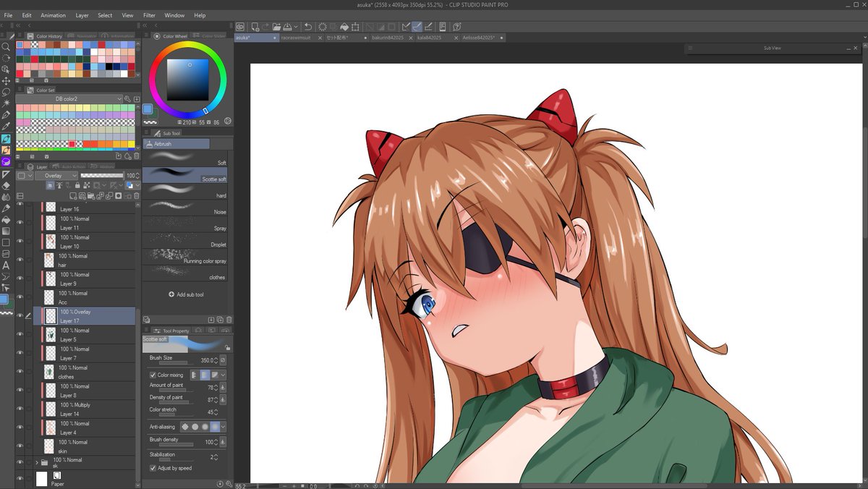Click the Scale/Rotate transform icon

354,27
